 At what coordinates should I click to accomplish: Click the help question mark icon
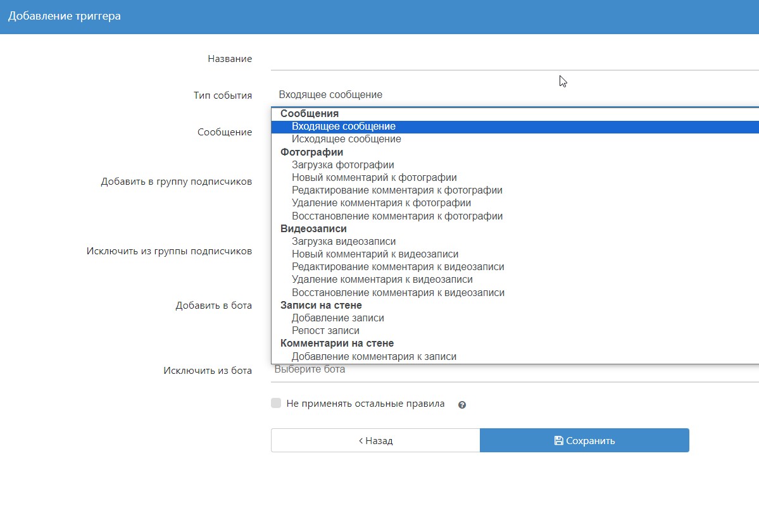click(x=462, y=405)
